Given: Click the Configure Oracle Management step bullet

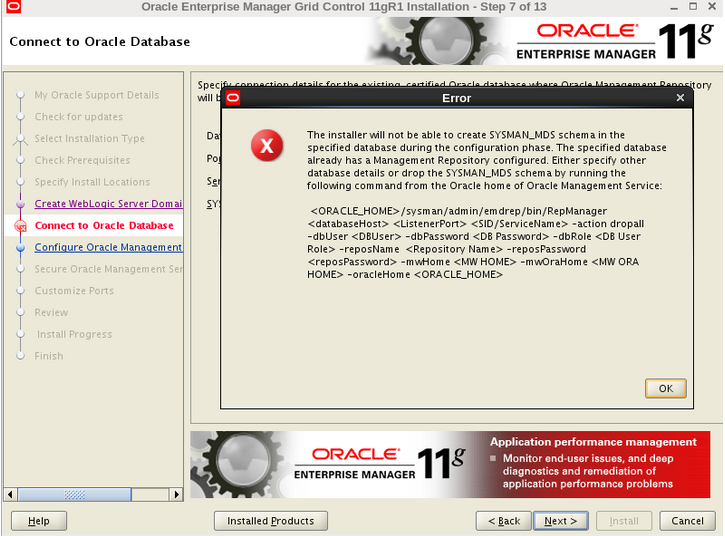Looking at the screenshot, I should (20, 247).
